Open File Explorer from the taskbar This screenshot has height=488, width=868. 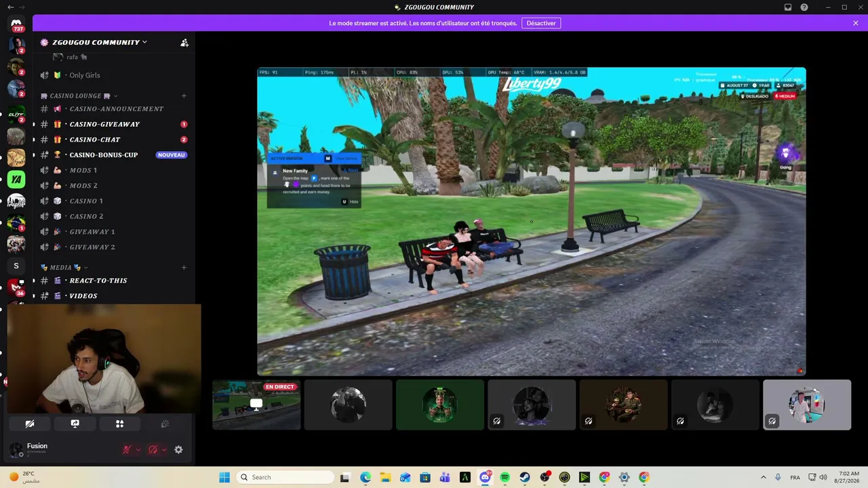pyautogui.click(x=385, y=477)
